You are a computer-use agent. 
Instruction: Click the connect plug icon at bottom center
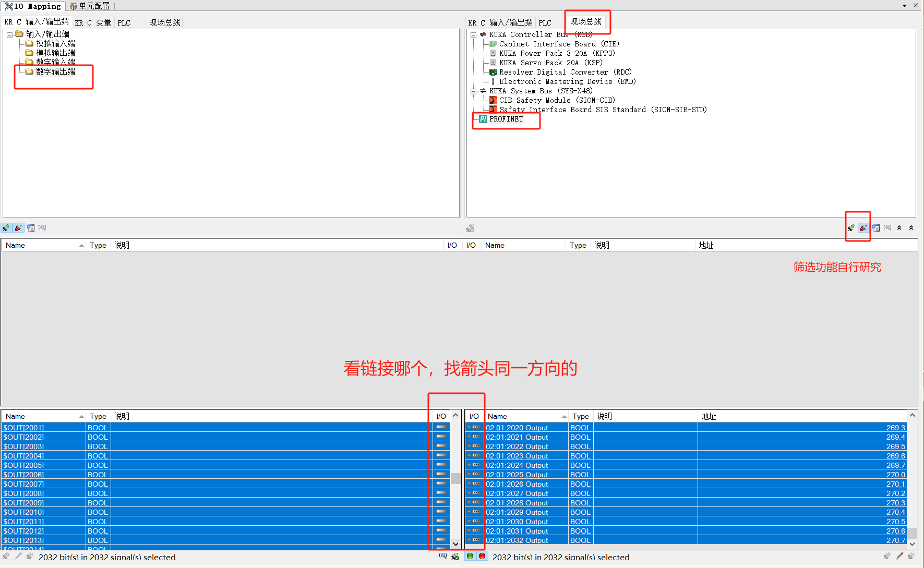tap(455, 557)
